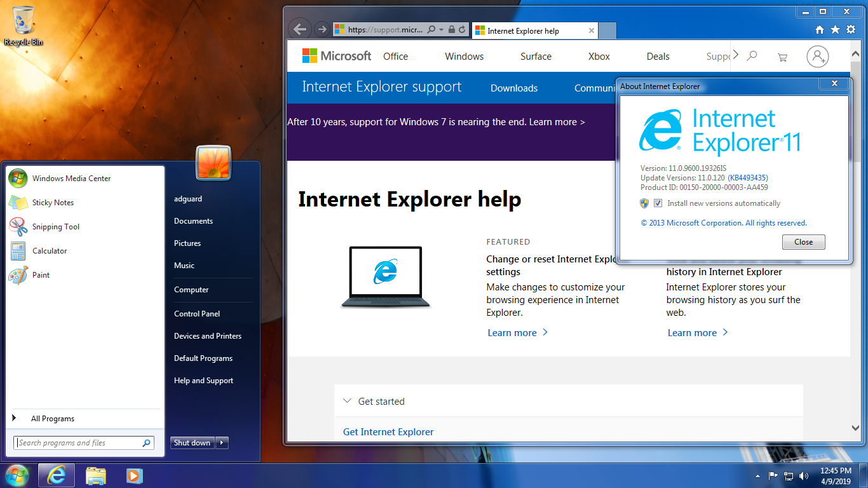Open the Deals navigation item

point(658,57)
